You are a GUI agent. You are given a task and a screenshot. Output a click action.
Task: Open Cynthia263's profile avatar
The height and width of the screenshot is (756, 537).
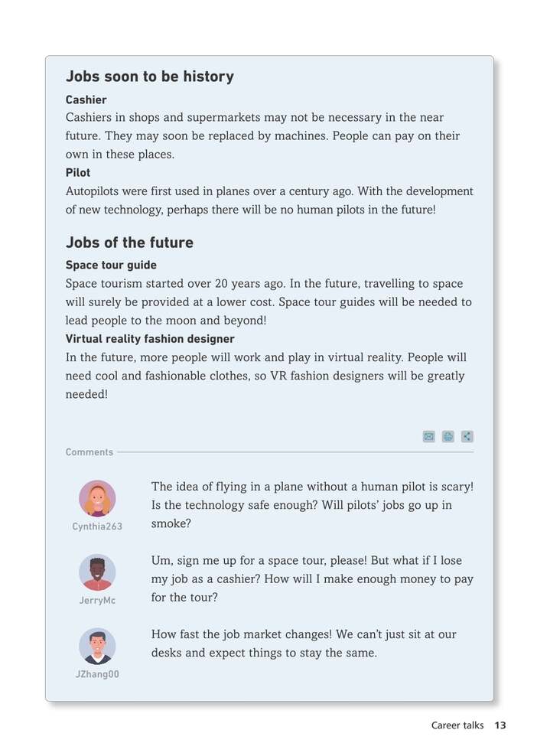[97, 498]
